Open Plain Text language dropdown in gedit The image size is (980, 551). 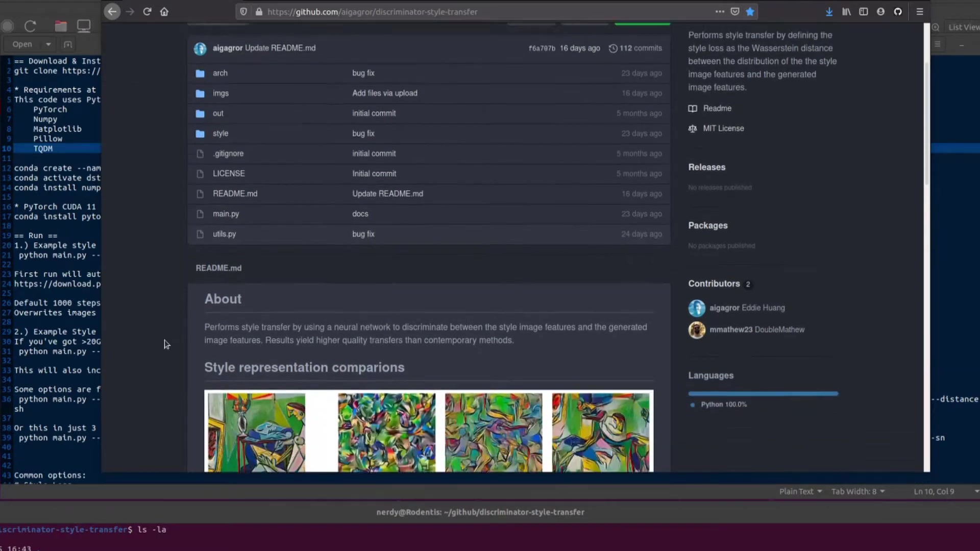pyautogui.click(x=800, y=491)
